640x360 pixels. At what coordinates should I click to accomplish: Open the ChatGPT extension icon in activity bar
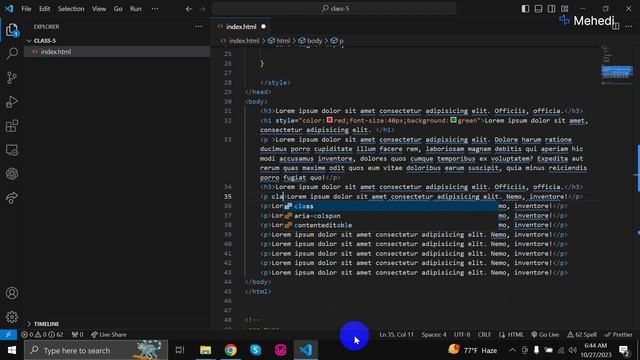(12, 174)
